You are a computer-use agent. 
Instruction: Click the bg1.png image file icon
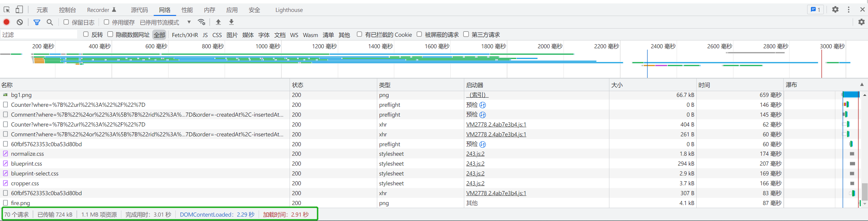[x=5, y=95]
